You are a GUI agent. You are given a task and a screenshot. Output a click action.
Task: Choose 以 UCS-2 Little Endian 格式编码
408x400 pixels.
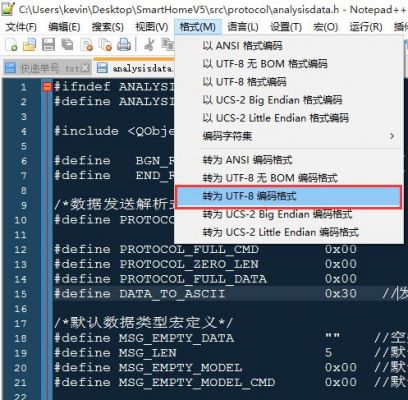click(289, 118)
